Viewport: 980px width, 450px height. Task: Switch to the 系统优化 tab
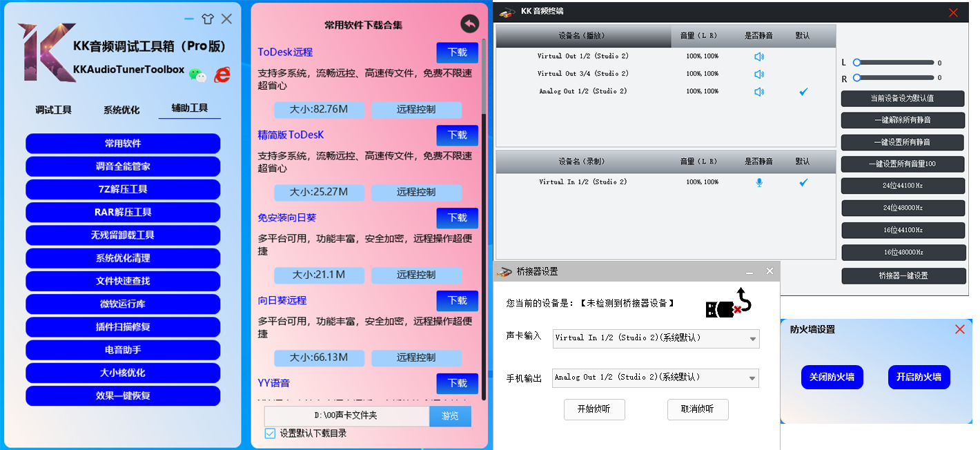[121, 108]
